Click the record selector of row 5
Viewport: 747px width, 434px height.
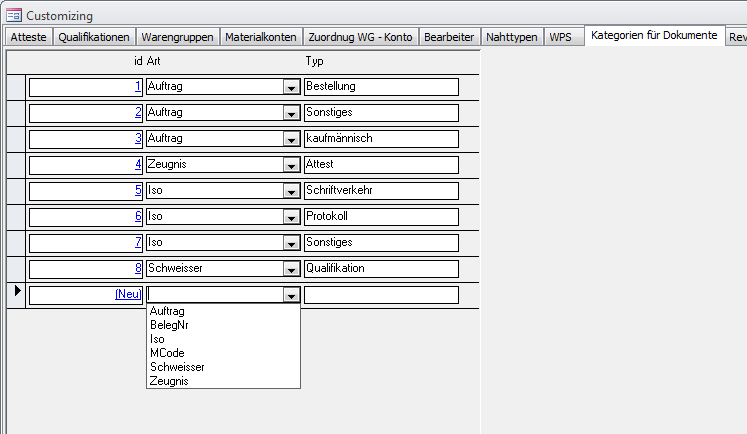point(15,190)
